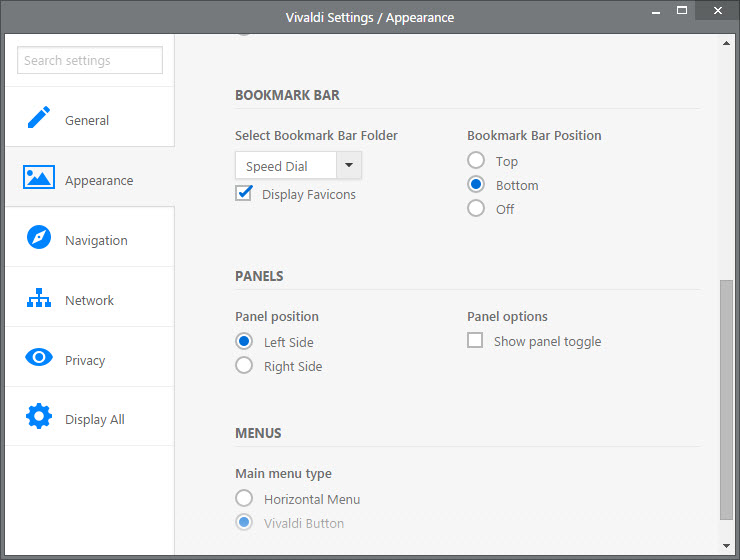Maximize the Vivaldi Settings window
Screen dimensions: 740x560
point(682,10)
